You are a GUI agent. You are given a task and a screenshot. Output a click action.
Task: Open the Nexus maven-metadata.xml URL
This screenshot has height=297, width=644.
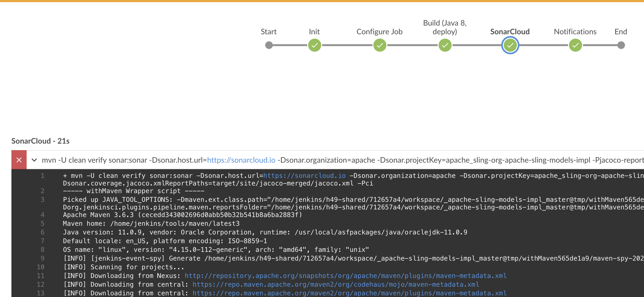point(345,276)
